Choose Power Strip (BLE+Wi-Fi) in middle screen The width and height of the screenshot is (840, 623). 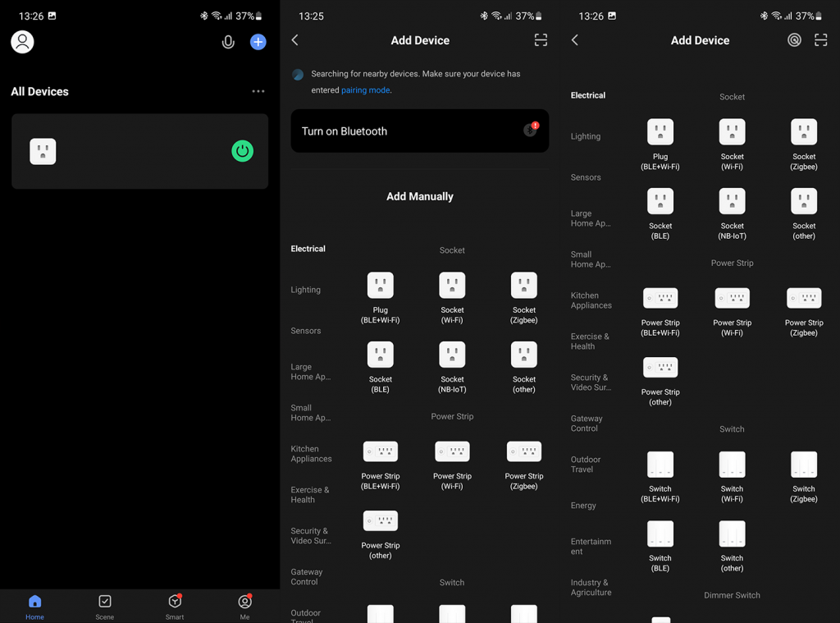381,465
